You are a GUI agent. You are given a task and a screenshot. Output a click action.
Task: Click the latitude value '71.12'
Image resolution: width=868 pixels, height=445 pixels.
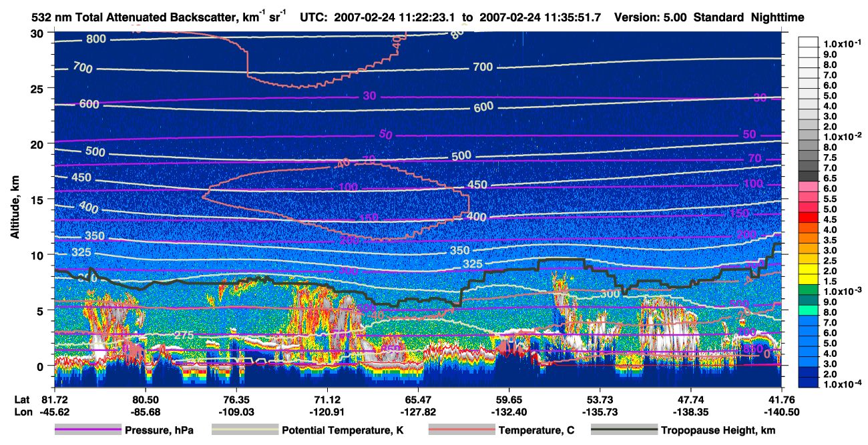pyautogui.click(x=327, y=399)
